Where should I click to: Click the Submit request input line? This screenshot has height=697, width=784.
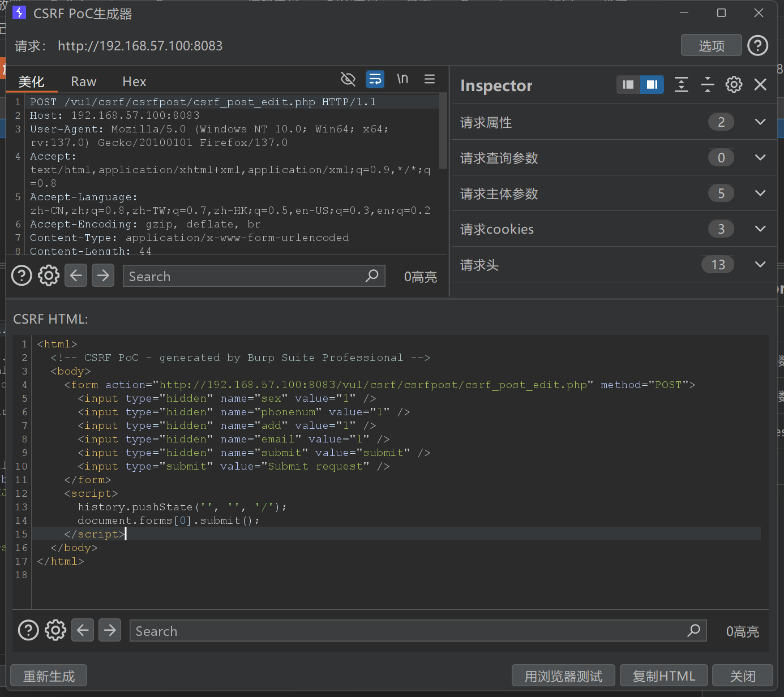coord(233,466)
